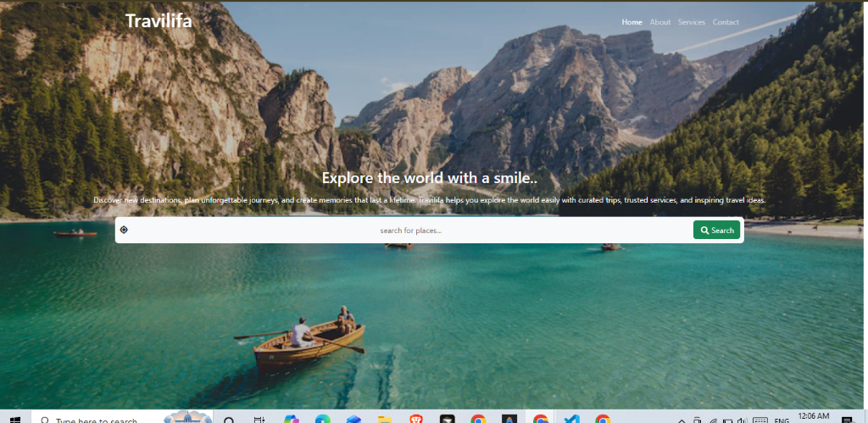Go to the About page link
The image size is (868, 423).
[659, 22]
